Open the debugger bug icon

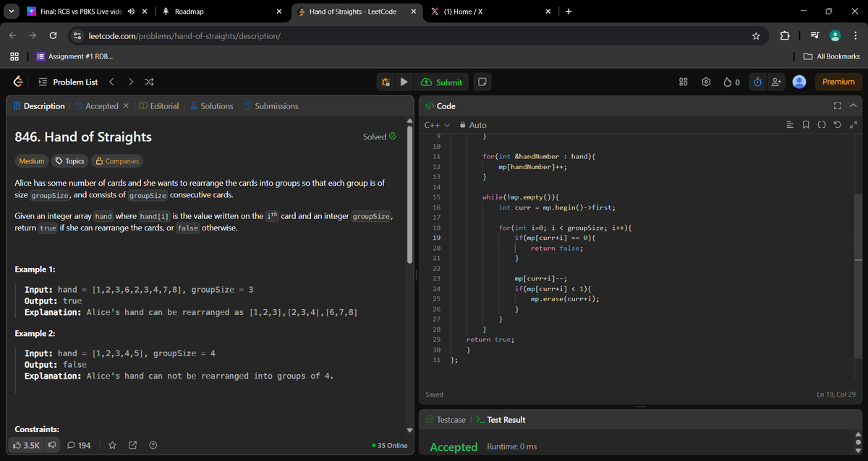tap(386, 82)
